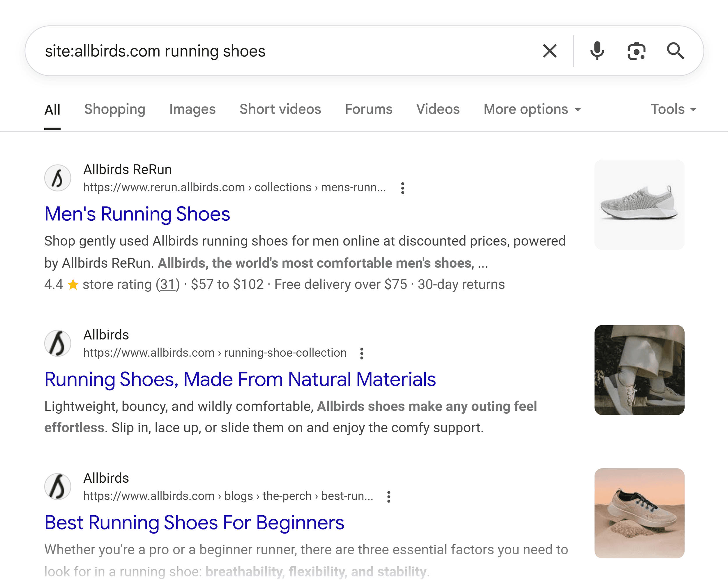Screen dimensions: 728x584
Task: Open the Tools dropdown
Action: [674, 109]
